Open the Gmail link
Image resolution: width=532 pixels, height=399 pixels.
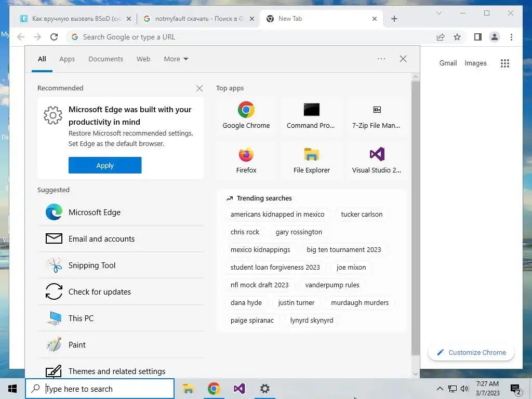click(x=448, y=63)
